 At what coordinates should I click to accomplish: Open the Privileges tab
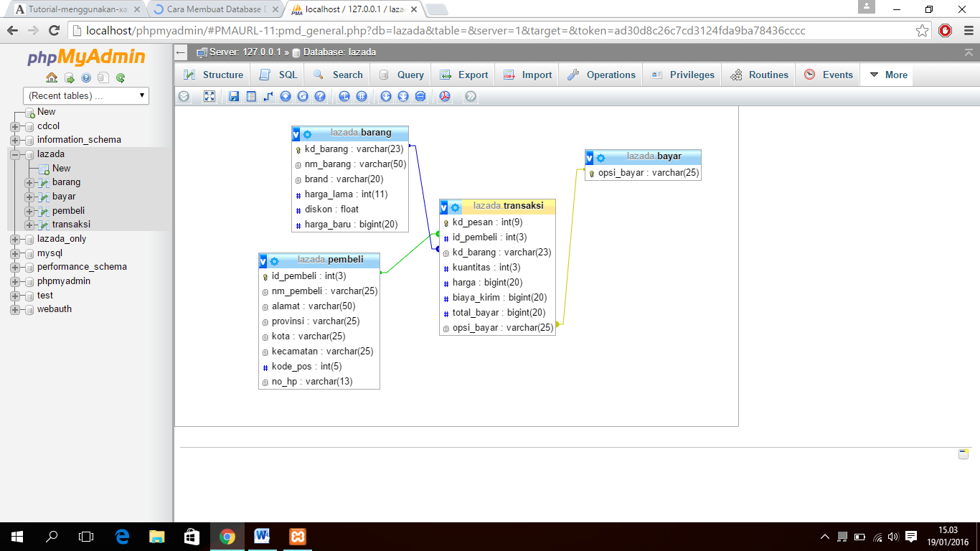click(x=683, y=75)
